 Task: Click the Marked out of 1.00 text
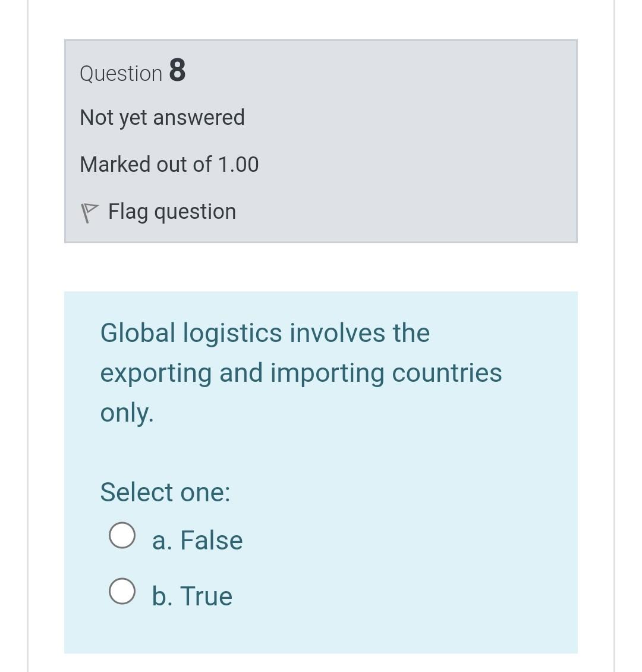(x=169, y=164)
